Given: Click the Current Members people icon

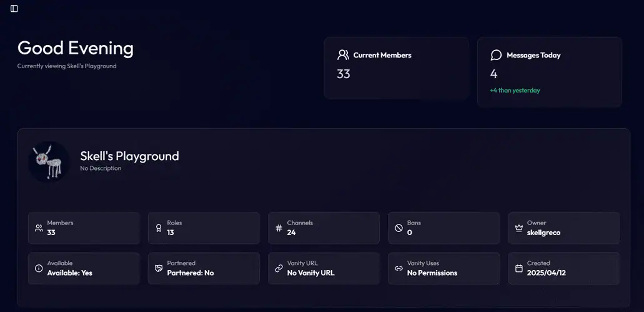Looking at the screenshot, I should [x=343, y=55].
